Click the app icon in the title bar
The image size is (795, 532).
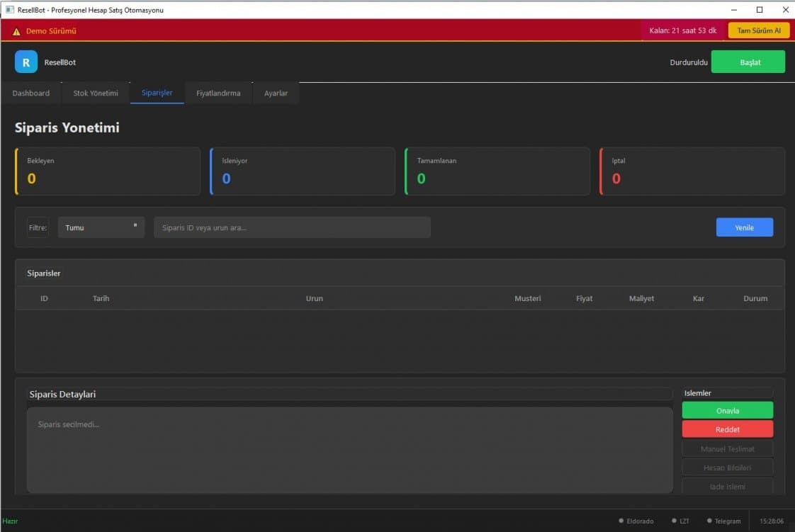(10, 10)
